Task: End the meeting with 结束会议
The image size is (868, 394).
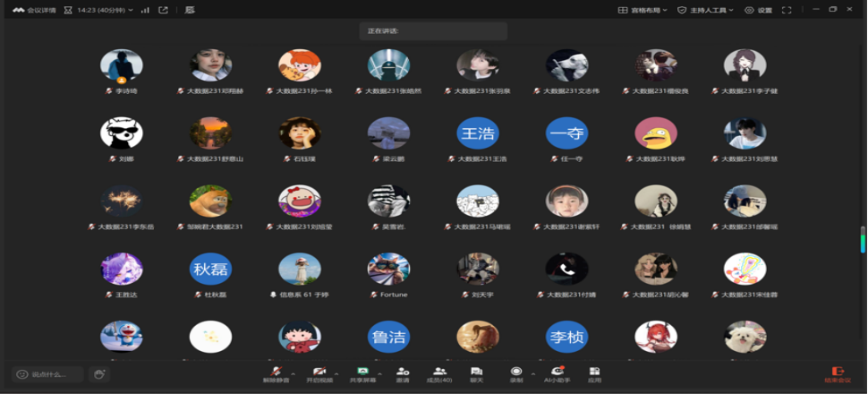Action: 838,373
